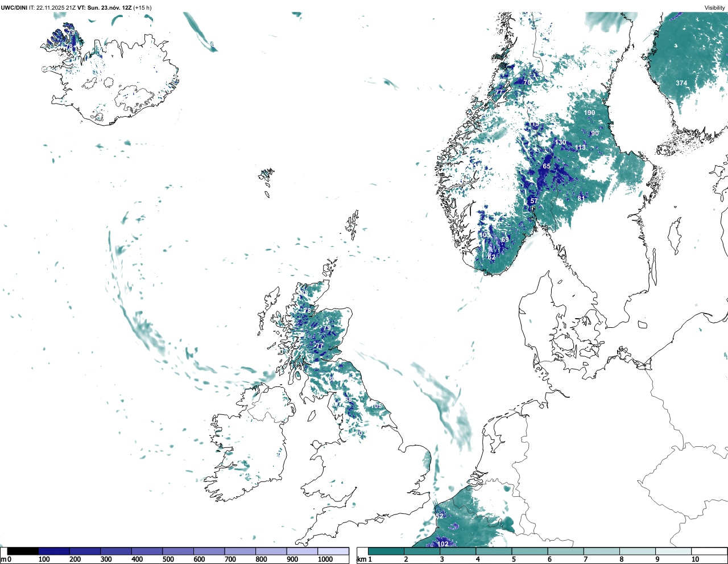Click the 69 visibility value in southern Norway
Screen dimensions: 728x564
504,240
